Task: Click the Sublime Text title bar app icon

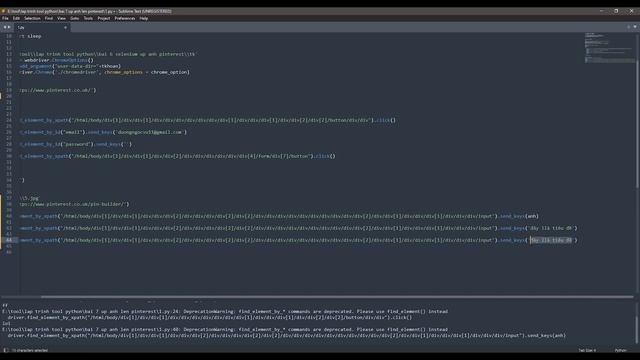Action: (3, 11)
